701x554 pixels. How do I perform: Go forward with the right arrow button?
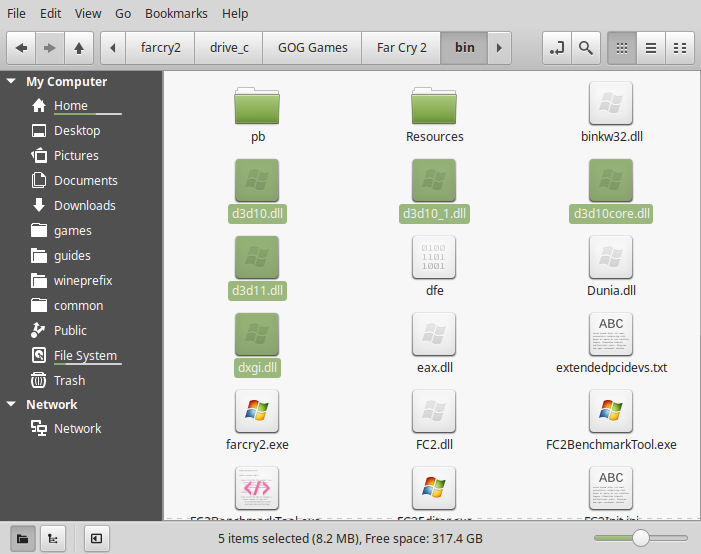click(50, 48)
